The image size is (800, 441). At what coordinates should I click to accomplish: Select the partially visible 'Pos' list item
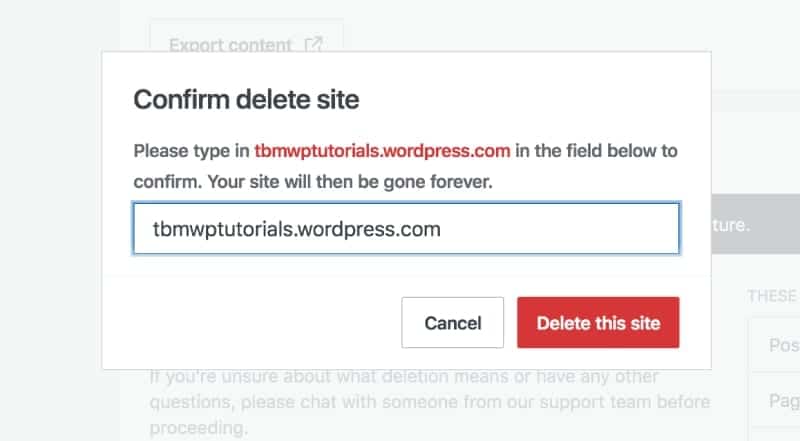tap(775, 346)
